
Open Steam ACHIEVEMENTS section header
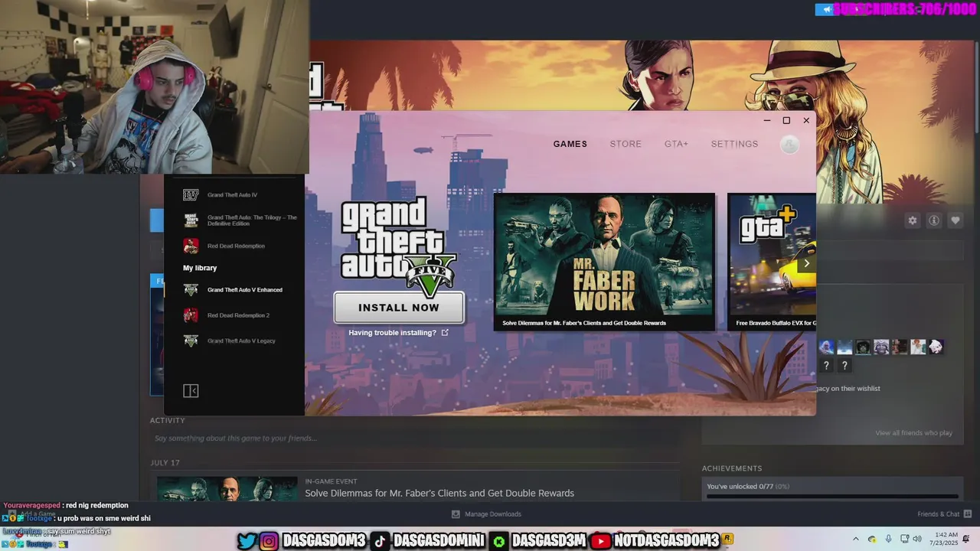(x=732, y=468)
